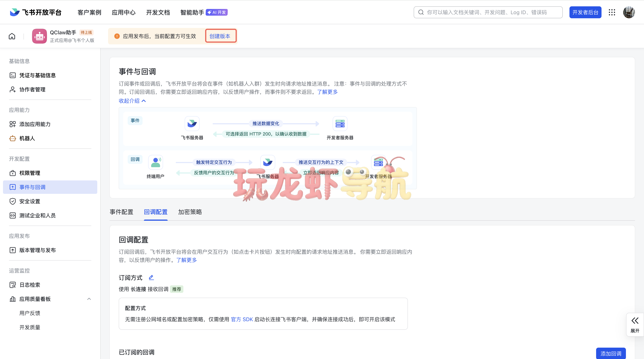This screenshot has height=359, width=644.
Task: Click the 协作者管理 person icon
Action: tap(12, 89)
